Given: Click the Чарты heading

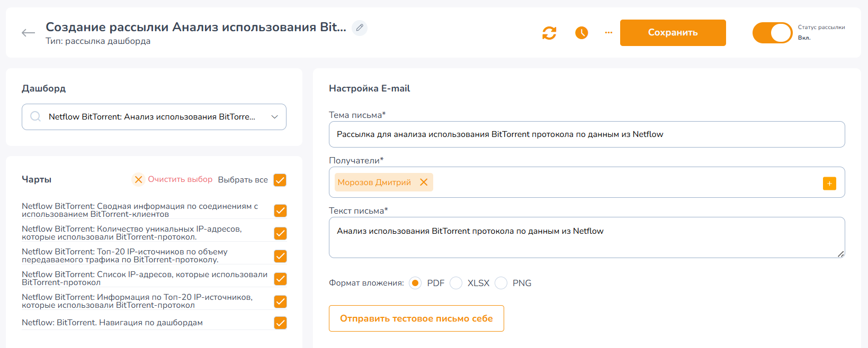Looking at the screenshot, I should click(x=37, y=179).
